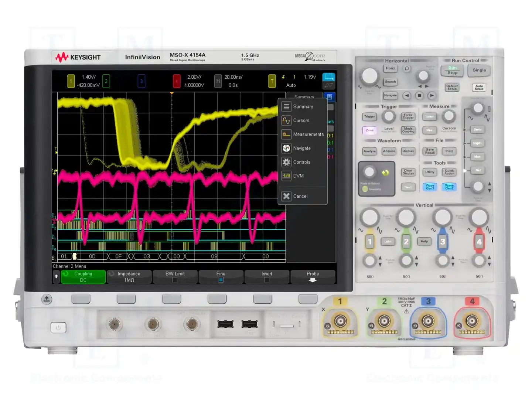This screenshot has width=532, height=399.
Task: Click the Trigger button
Action: (x=369, y=117)
